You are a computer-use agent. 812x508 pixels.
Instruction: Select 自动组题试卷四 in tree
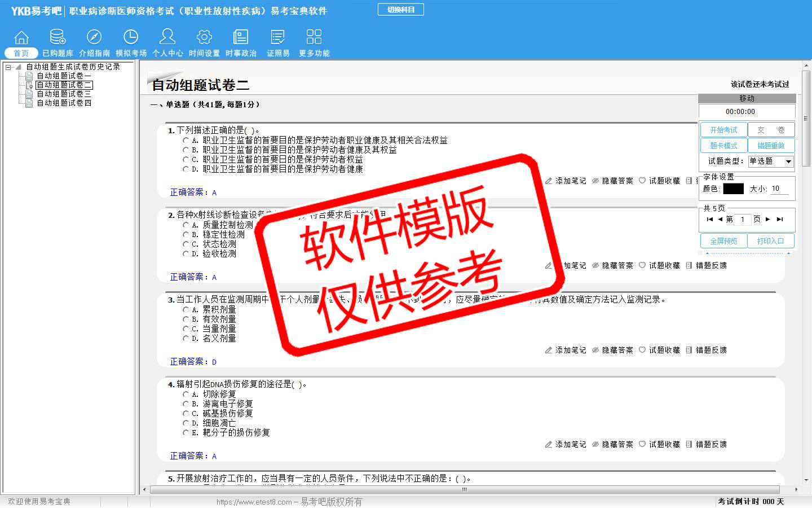(64, 103)
